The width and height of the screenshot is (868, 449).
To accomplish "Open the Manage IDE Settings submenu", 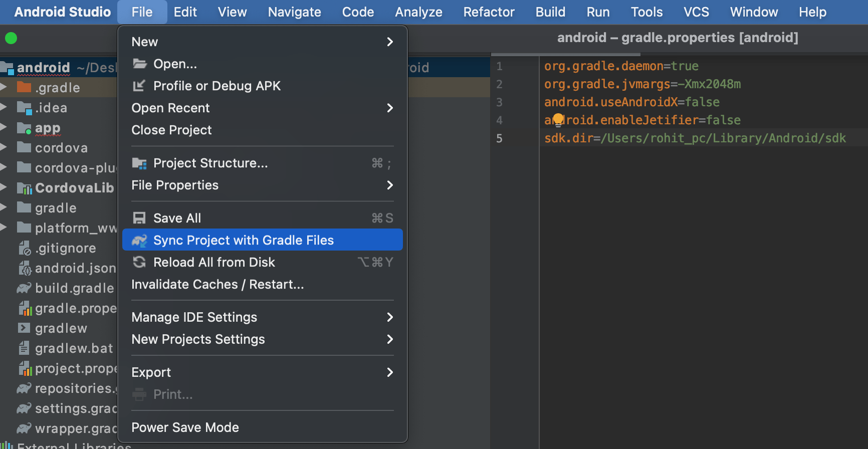I will click(263, 317).
